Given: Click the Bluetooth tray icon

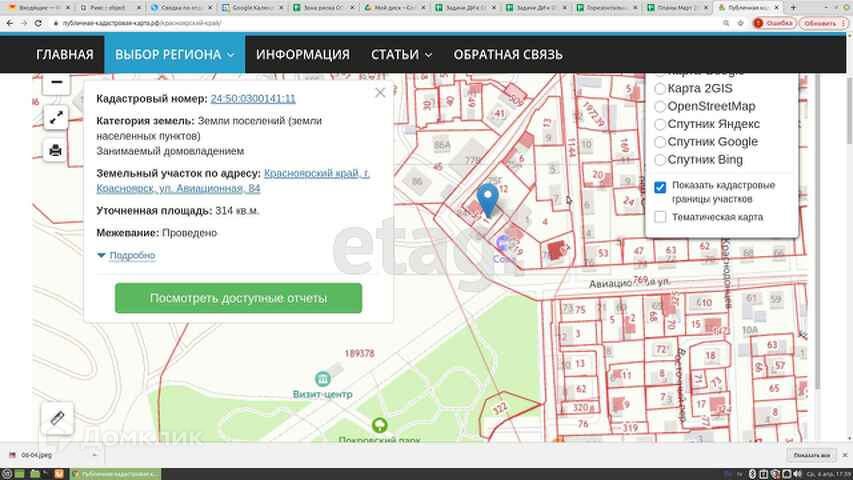Looking at the screenshot, I should click(x=753, y=474).
